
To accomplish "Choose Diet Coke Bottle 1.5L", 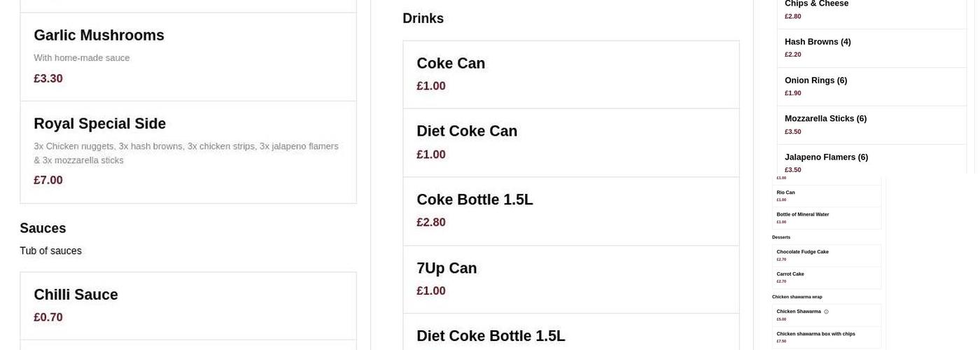I will 570,335.
